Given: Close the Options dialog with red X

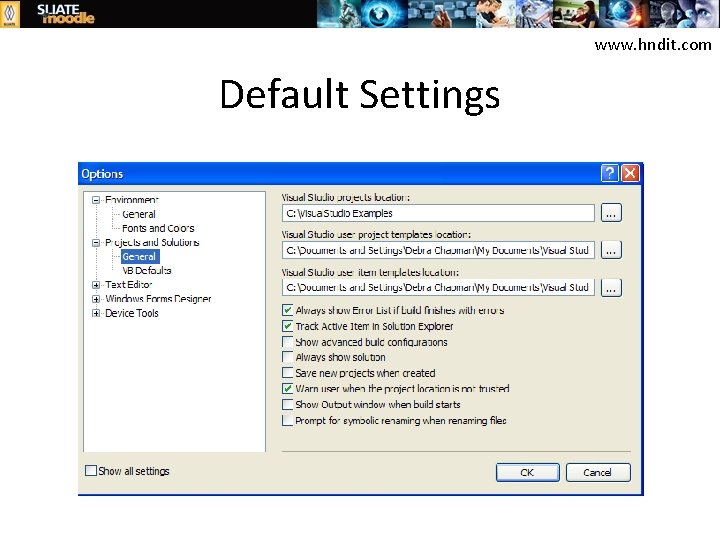Looking at the screenshot, I should [x=630, y=173].
